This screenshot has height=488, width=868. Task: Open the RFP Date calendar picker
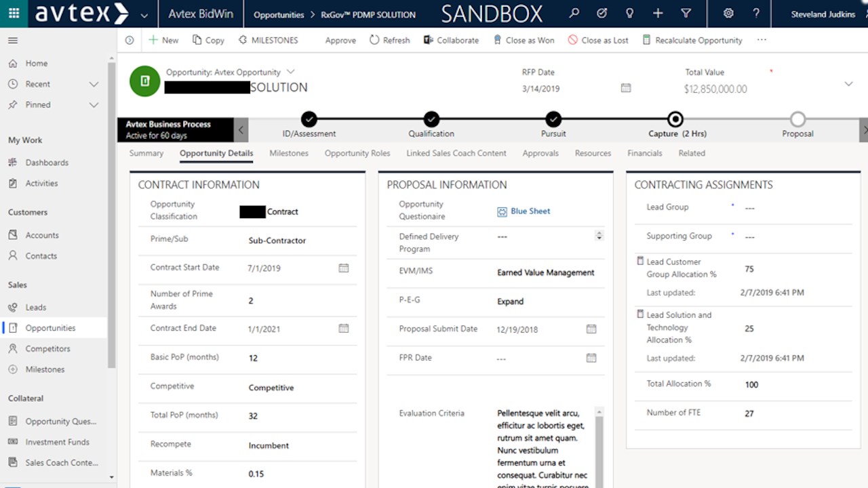click(625, 88)
